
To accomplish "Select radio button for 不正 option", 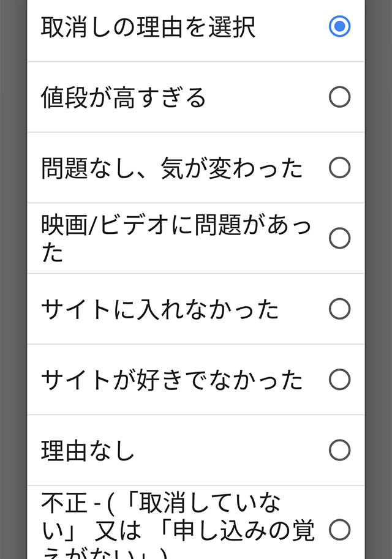I will tap(339, 530).
